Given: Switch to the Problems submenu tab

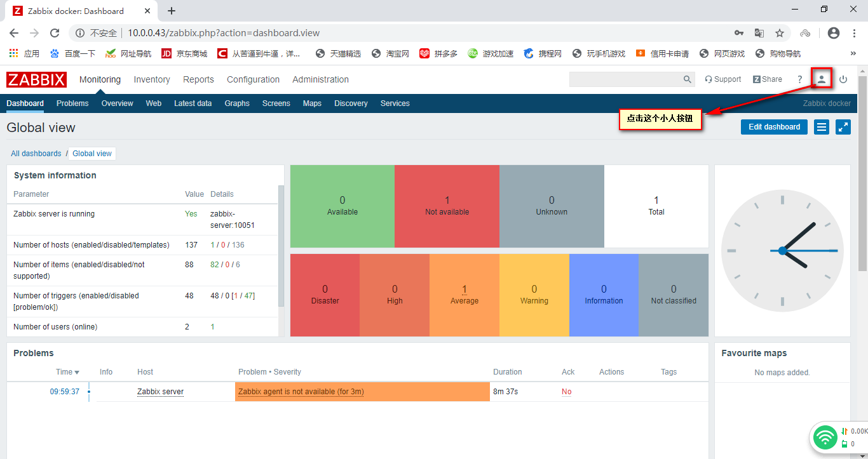Looking at the screenshot, I should tap(72, 103).
